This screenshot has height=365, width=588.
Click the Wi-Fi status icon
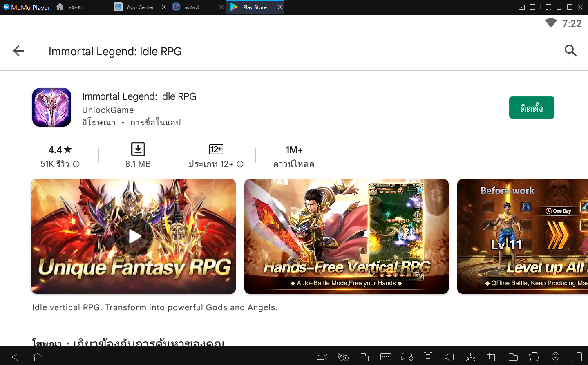click(551, 23)
